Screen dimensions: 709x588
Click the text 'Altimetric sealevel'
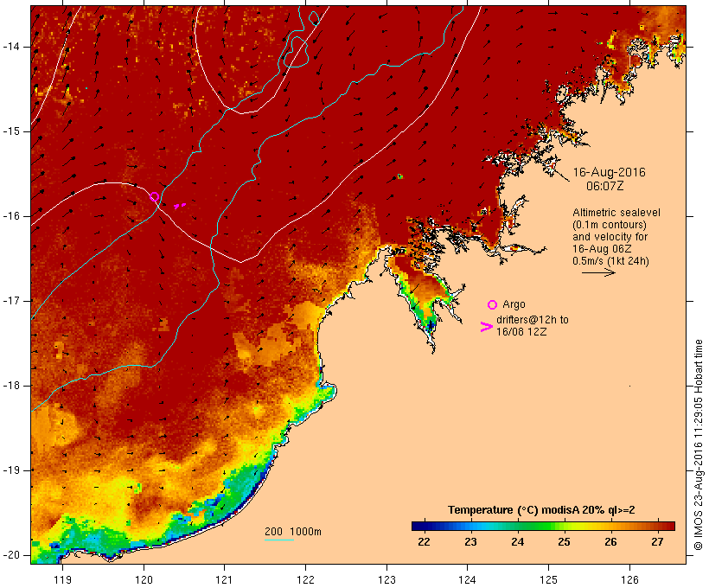(x=616, y=213)
